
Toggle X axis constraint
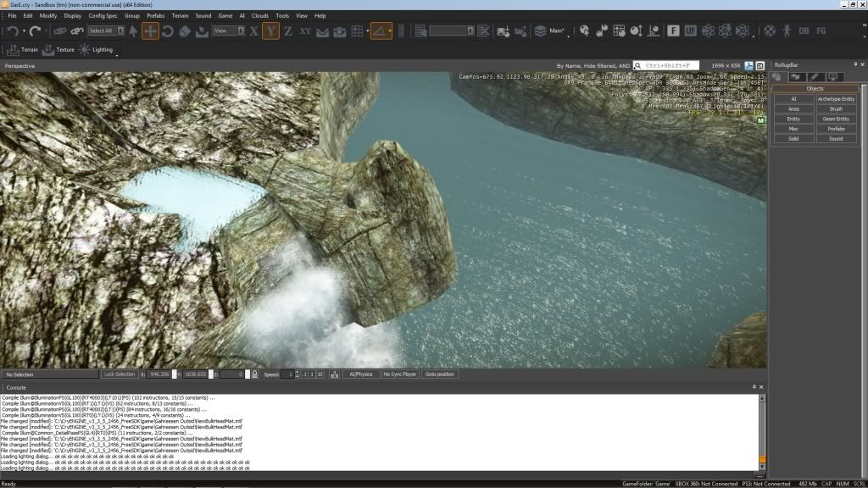pyautogui.click(x=253, y=31)
